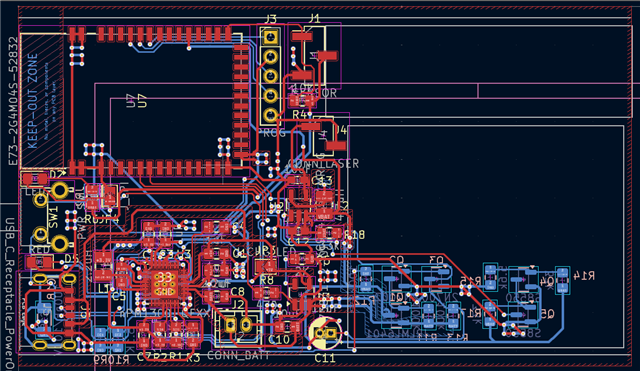
Task: Select the Q4 transistor label
Action: click(547, 281)
